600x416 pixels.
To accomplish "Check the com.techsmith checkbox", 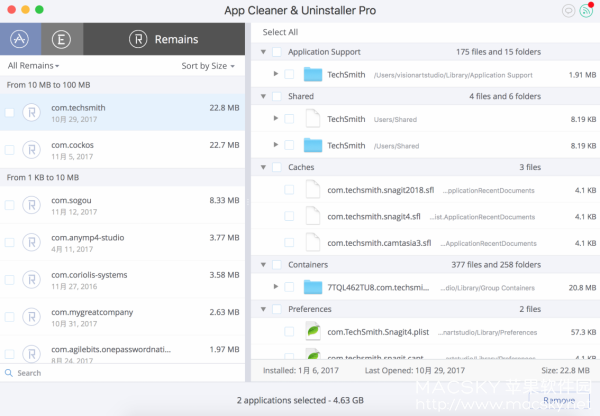I will pyautogui.click(x=10, y=113).
